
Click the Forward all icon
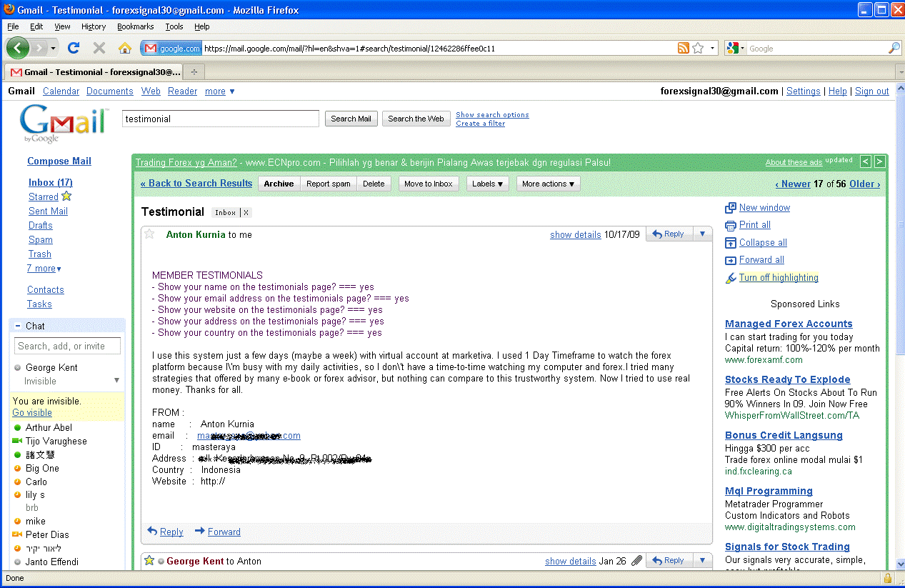pos(731,260)
